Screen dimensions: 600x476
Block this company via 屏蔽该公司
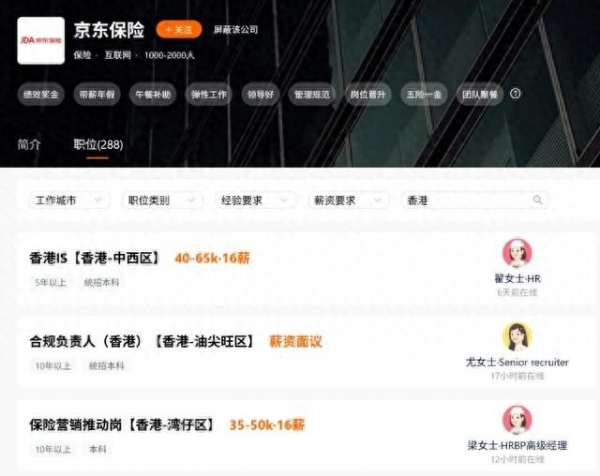point(236,29)
